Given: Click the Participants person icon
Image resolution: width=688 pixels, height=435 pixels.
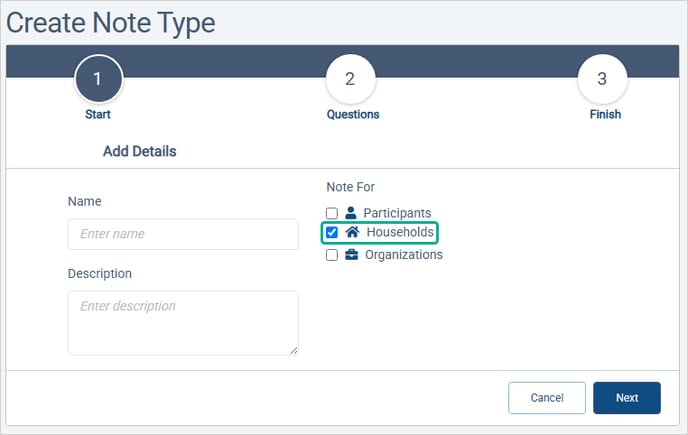Looking at the screenshot, I should 351,213.
